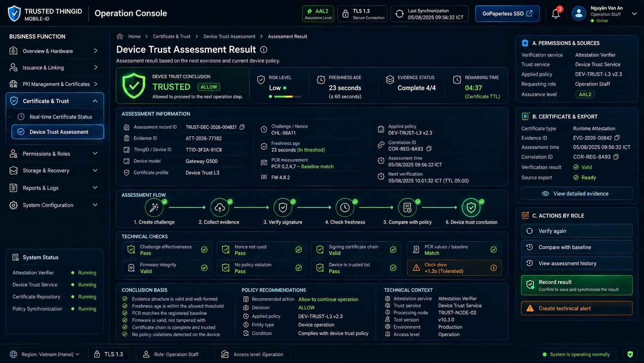644x363 pixels.
Task: Click the Actions by Role panel icon
Action: click(x=525, y=216)
